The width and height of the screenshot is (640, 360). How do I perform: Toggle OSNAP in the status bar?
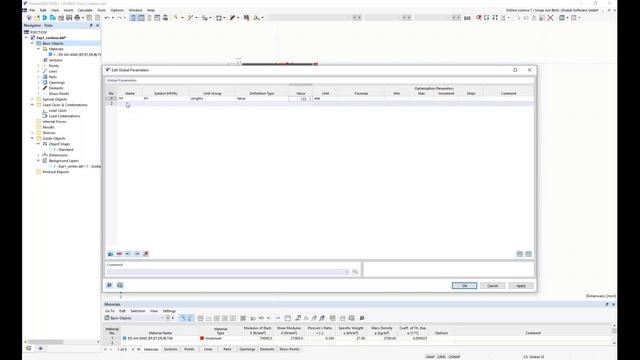[454, 357]
